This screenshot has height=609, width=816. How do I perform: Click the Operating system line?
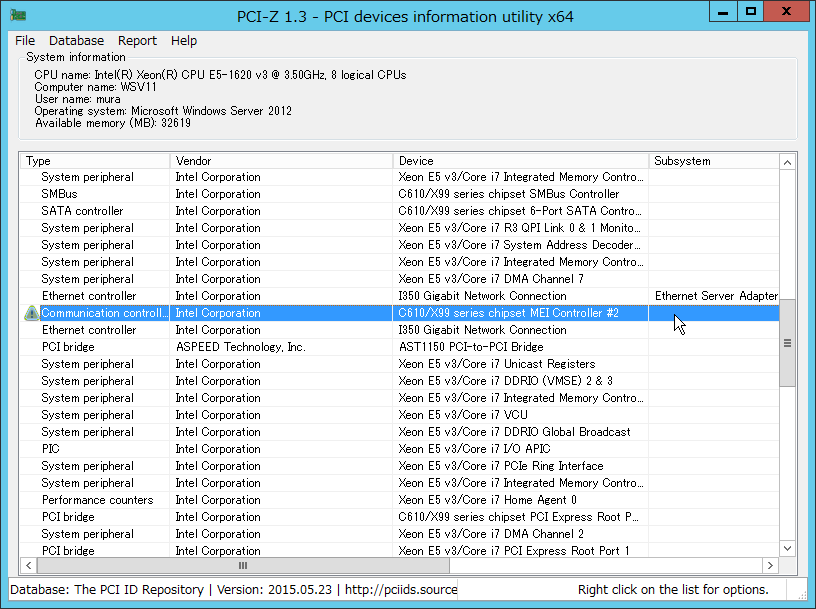tap(163, 111)
